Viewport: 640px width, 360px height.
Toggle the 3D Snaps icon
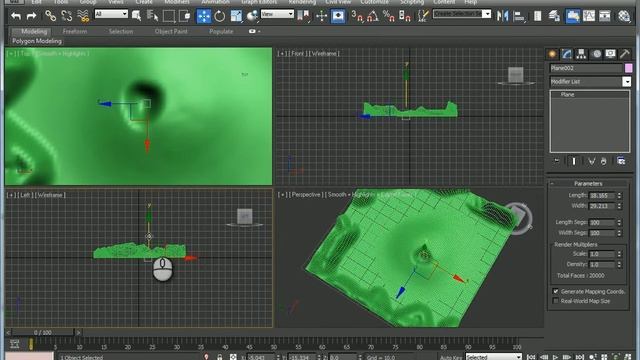coord(357,16)
